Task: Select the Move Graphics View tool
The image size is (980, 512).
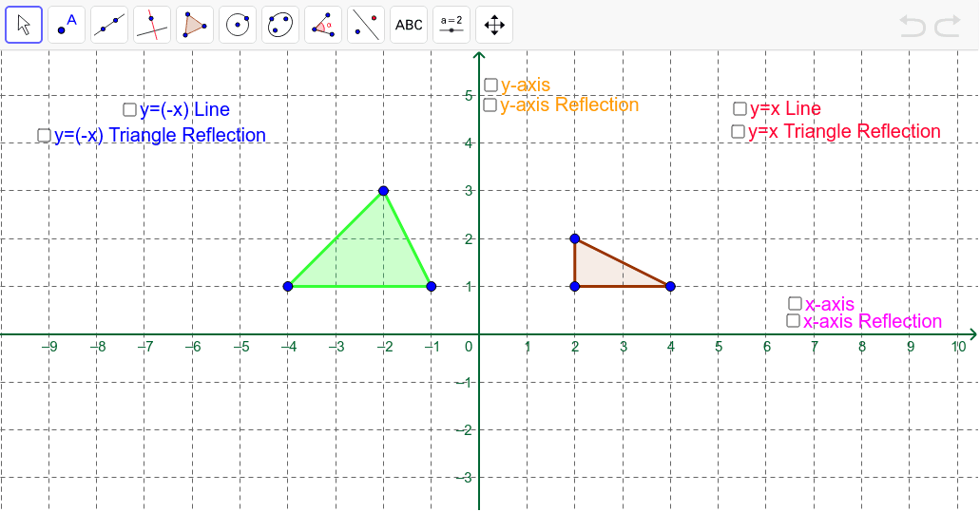Action: [494, 25]
